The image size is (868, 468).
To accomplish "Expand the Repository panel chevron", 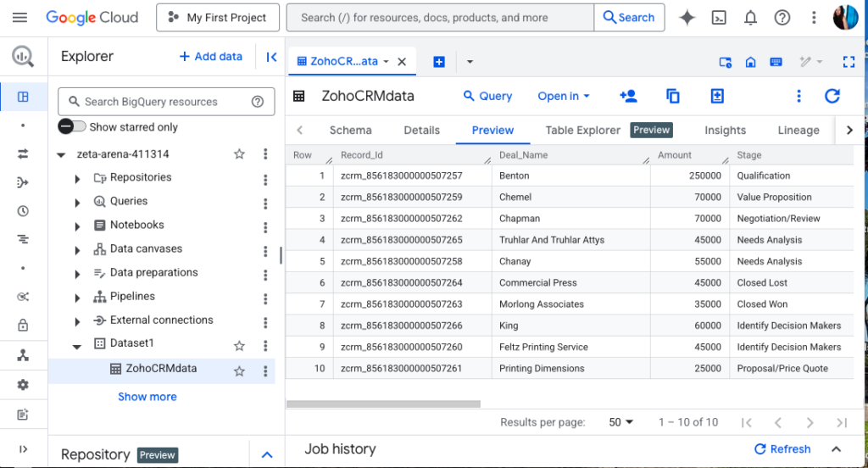I will [x=267, y=454].
